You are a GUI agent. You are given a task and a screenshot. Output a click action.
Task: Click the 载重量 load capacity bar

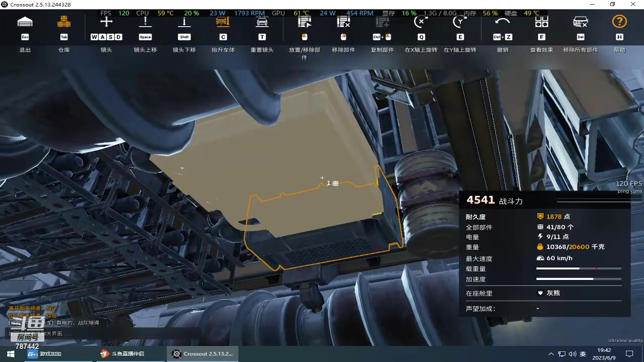tap(579, 268)
